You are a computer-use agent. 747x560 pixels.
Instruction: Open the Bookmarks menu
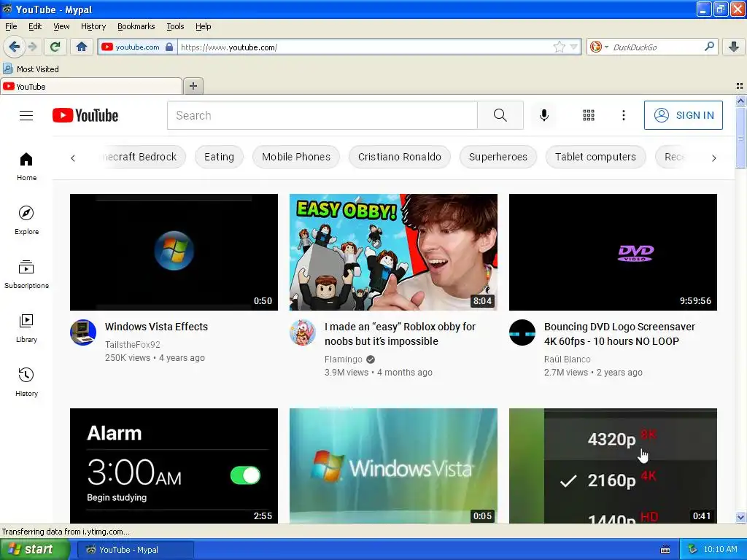[136, 26]
